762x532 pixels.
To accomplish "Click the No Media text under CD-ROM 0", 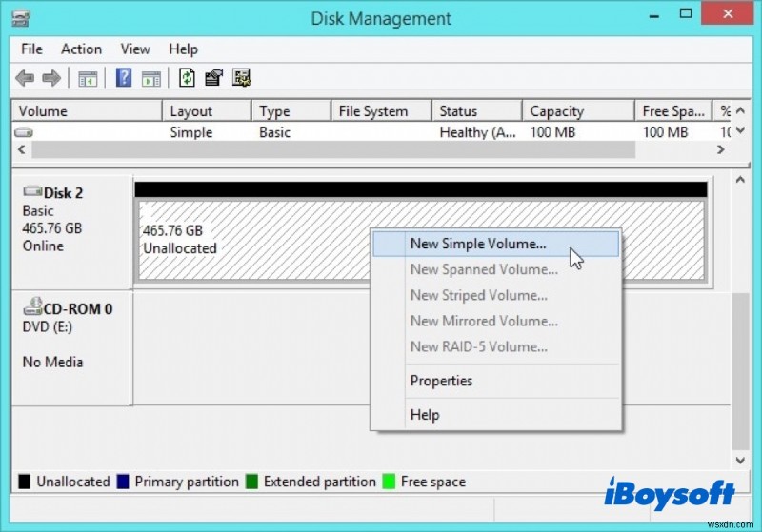I will [x=52, y=362].
